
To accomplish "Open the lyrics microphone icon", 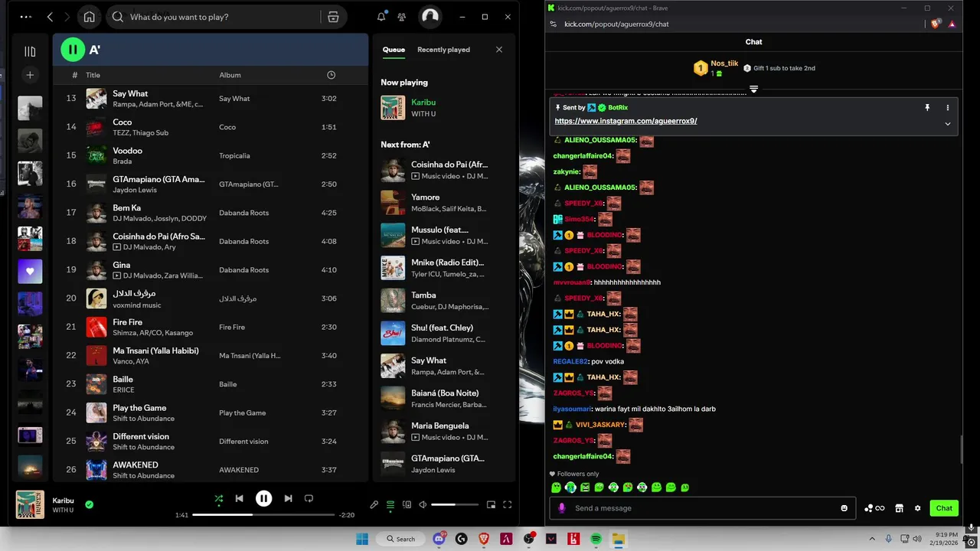I will coord(374,505).
